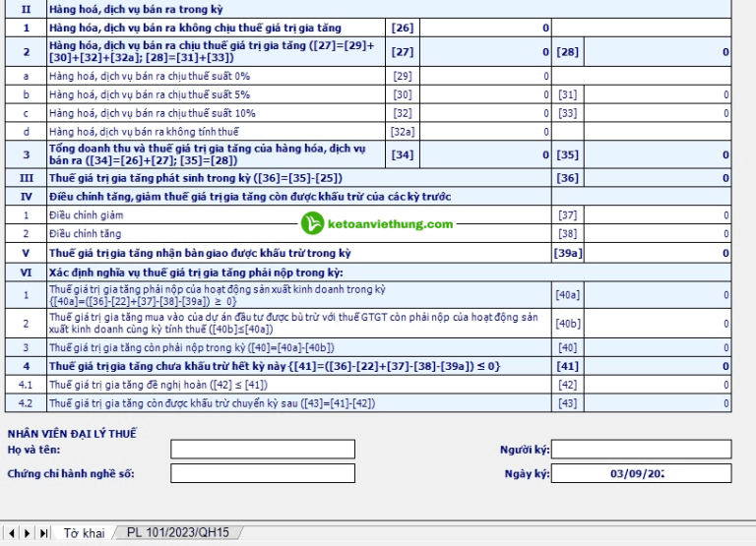Image resolution: width=756 pixels, height=546 pixels.
Task: Click the Ngày ký date field
Action: click(x=641, y=473)
